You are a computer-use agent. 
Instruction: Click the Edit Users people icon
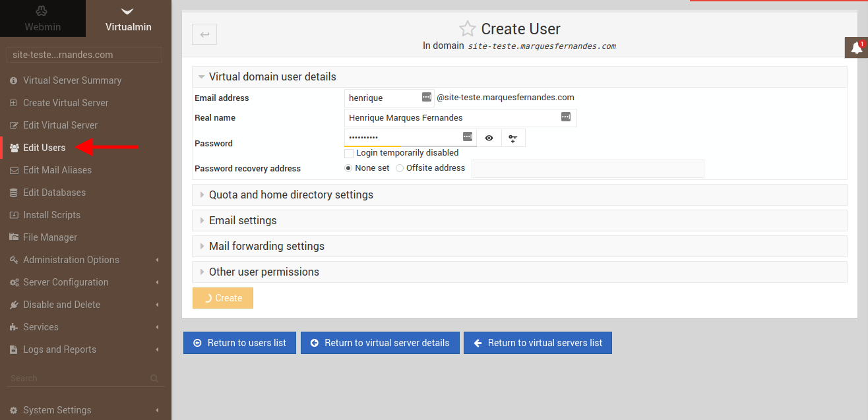pyautogui.click(x=14, y=148)
